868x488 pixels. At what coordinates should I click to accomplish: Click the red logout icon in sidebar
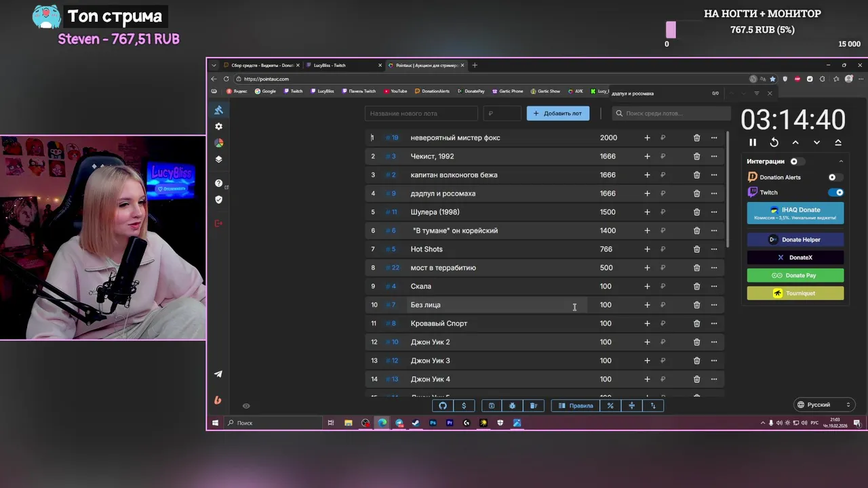coord(218,223)
